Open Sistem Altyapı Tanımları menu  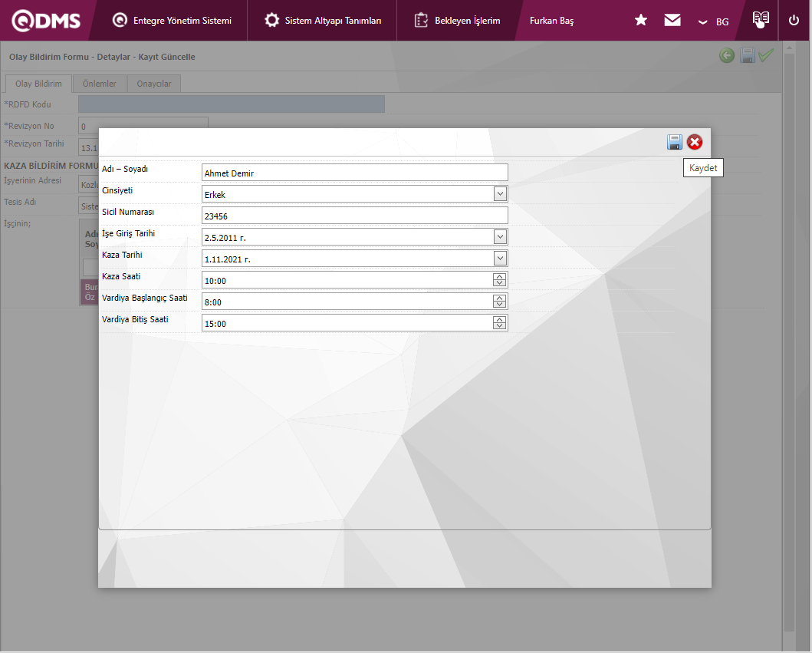pos(322,21)
